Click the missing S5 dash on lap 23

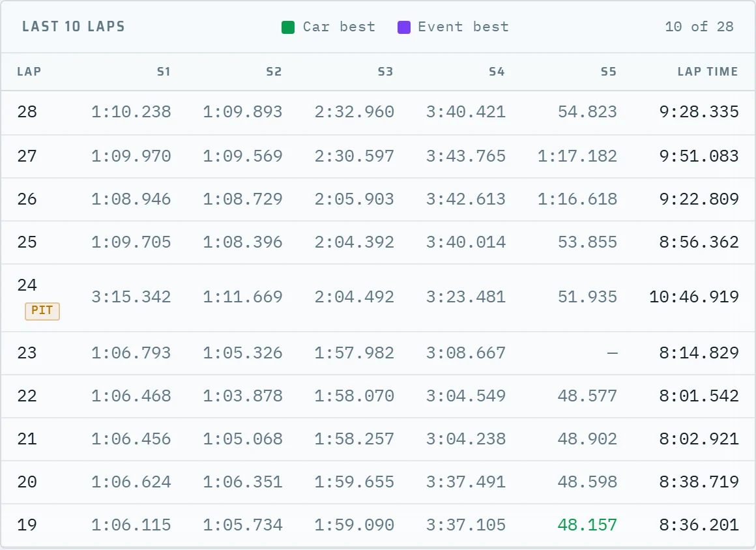tap(613, 353)
